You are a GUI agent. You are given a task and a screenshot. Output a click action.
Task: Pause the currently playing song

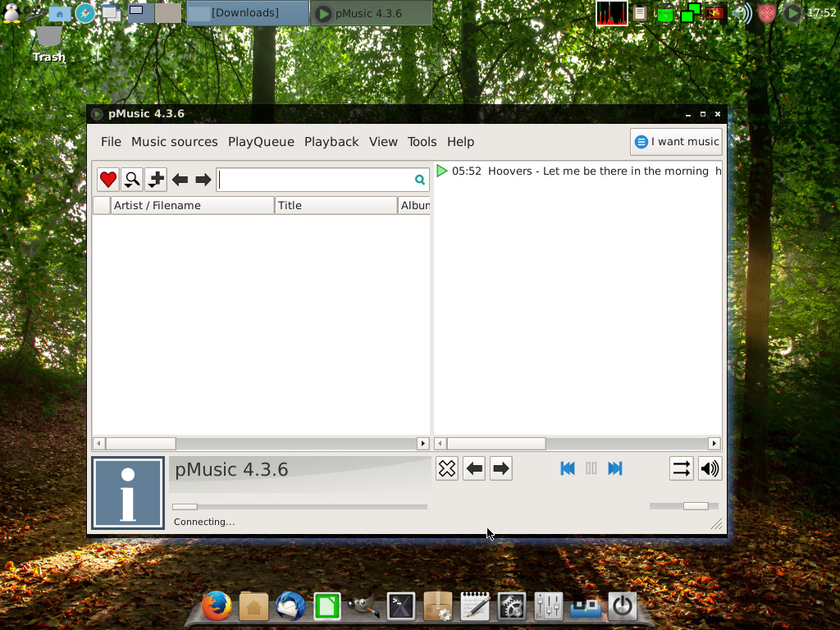pyautogui.click(x=591, y=468)
